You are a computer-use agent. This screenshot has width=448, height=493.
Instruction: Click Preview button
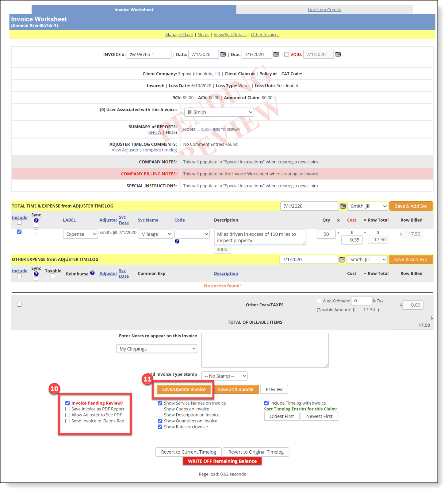pos(274,389)
